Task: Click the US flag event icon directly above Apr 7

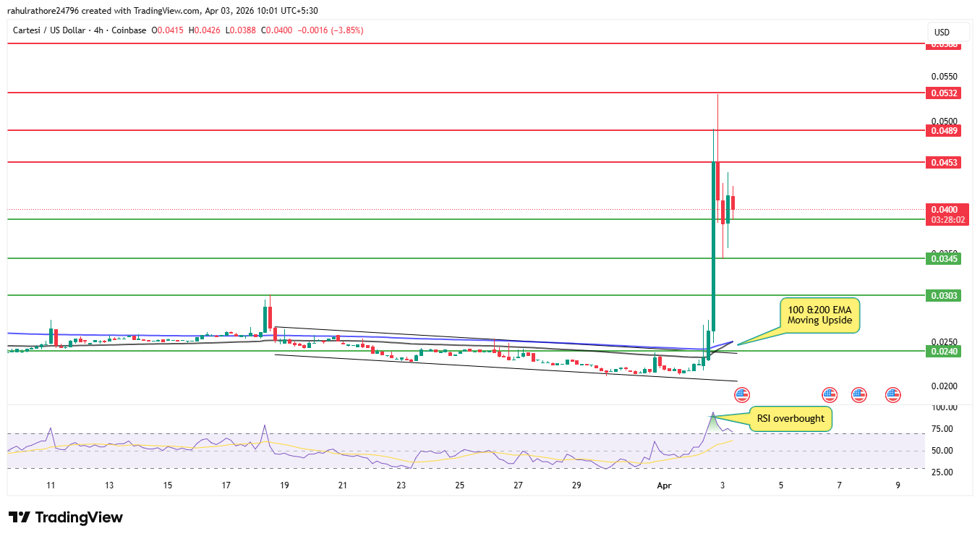Action: pos(858,395)
